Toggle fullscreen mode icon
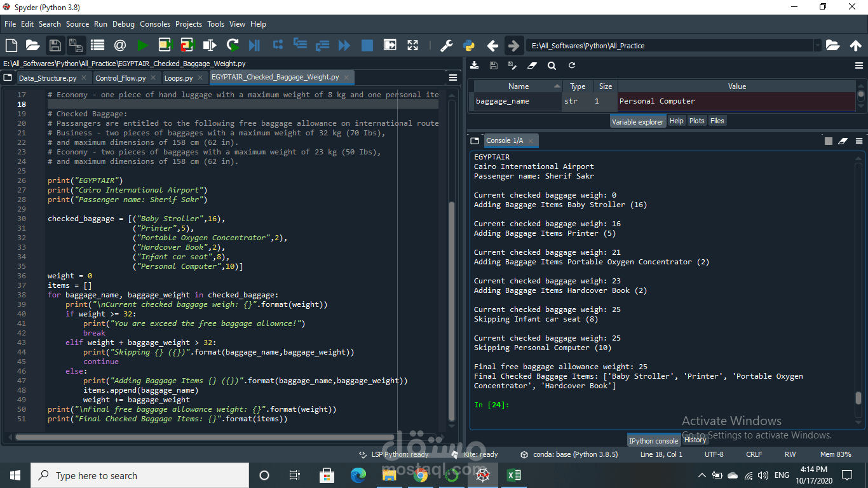The height and width of the screenshot is (488, 868). click(413, 45)
